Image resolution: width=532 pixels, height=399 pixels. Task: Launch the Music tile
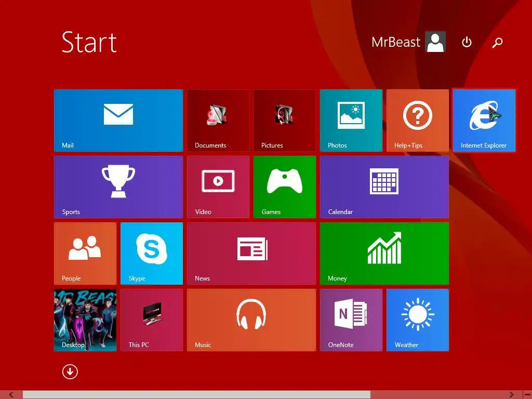(251, 320)
